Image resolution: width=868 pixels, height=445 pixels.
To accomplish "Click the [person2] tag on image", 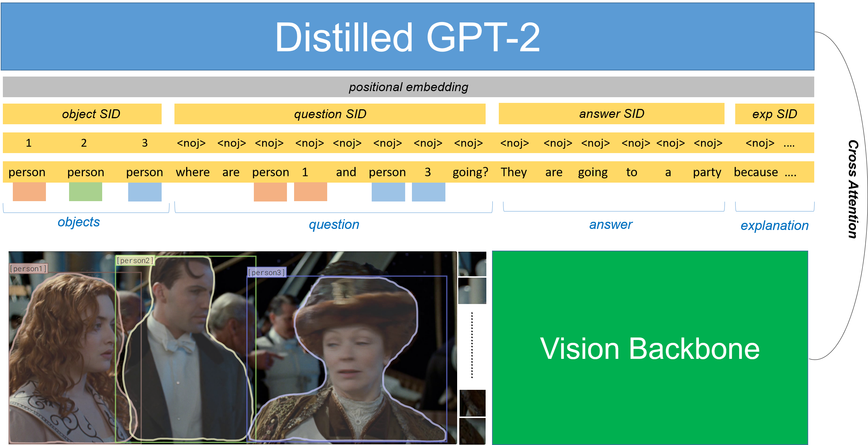I will pyautogui.click(x=135, y=261).
